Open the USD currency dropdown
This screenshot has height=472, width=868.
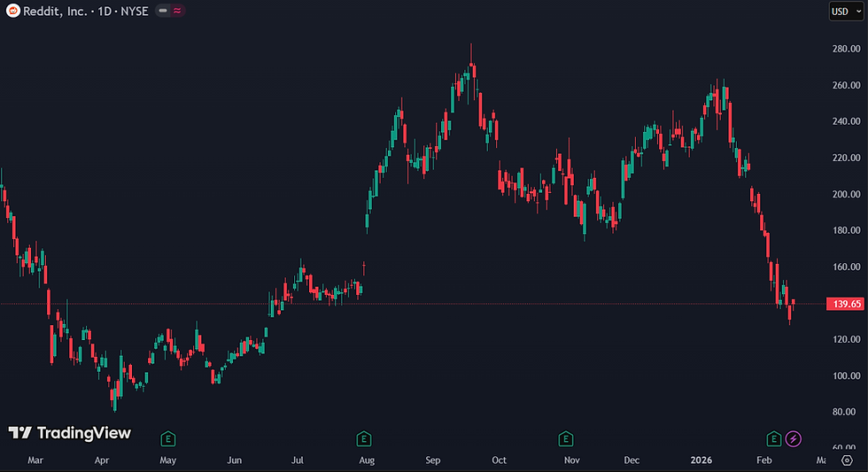(x=846, y=11)
